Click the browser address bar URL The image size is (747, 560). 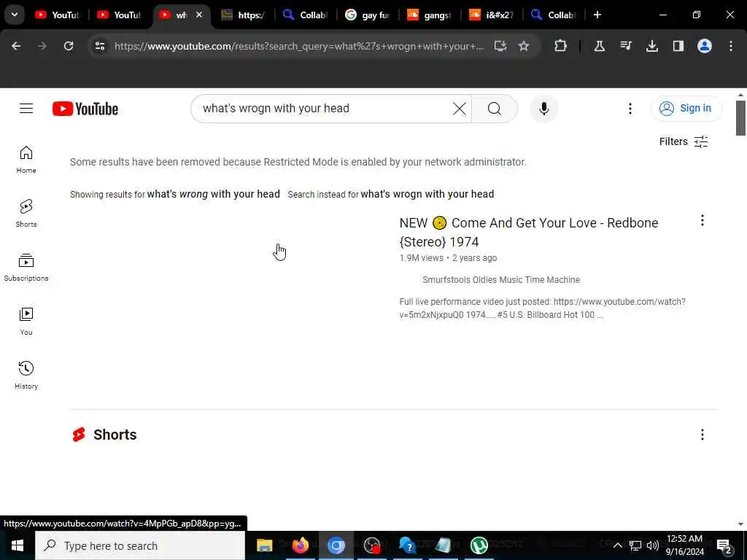click(x=298, y=46)
